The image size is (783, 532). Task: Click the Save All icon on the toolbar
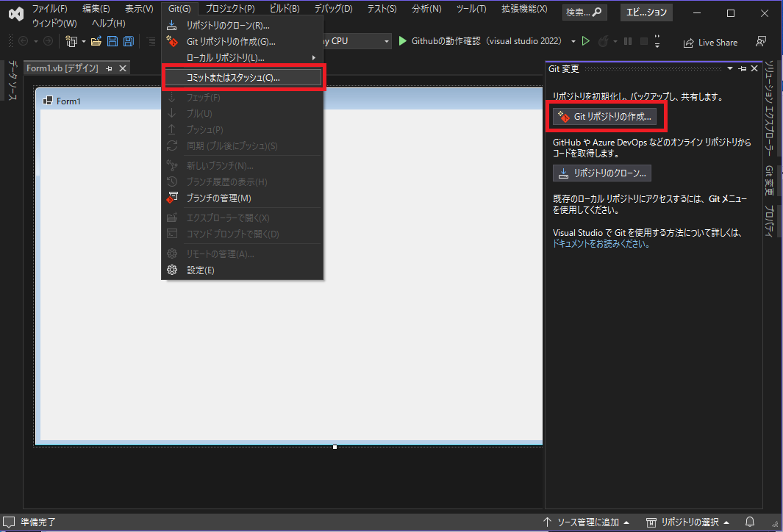coord(129,40)
